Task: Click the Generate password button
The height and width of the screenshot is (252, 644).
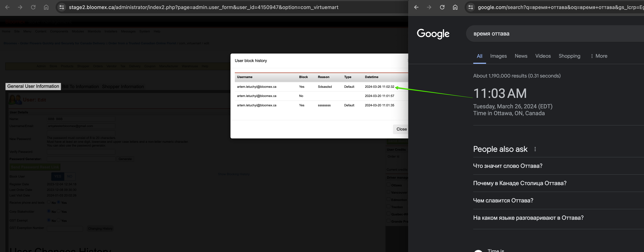Action: (x=125, y=159)
